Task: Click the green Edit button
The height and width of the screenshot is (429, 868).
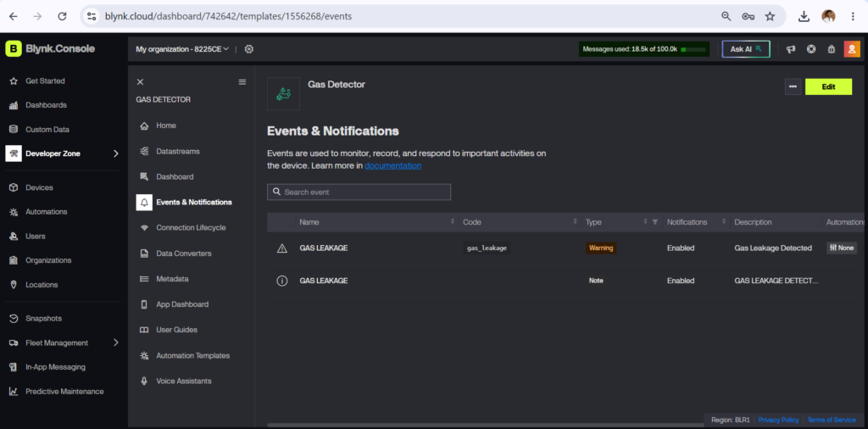Action: point(828,87)
